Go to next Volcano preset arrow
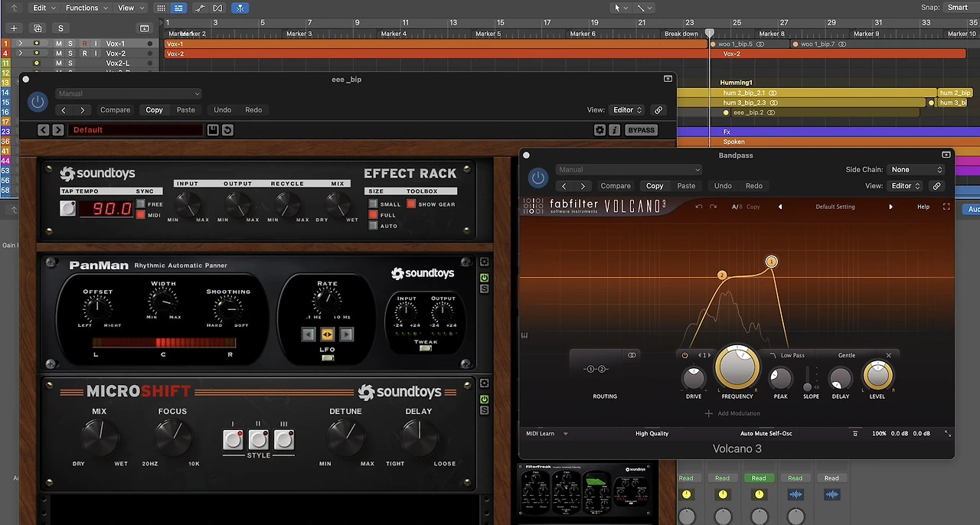The height and width of the screenshot is (525, 980). (x=890, y=207)
